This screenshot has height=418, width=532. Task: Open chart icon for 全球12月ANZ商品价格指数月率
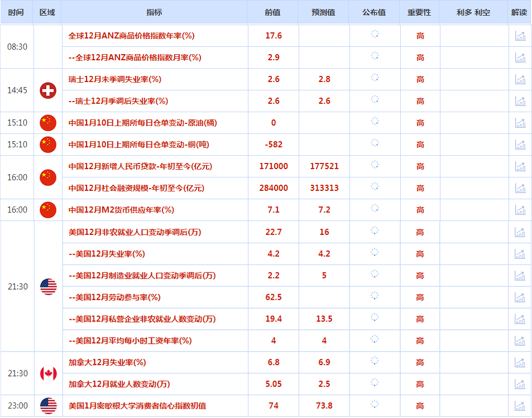(x=520, y=57)
